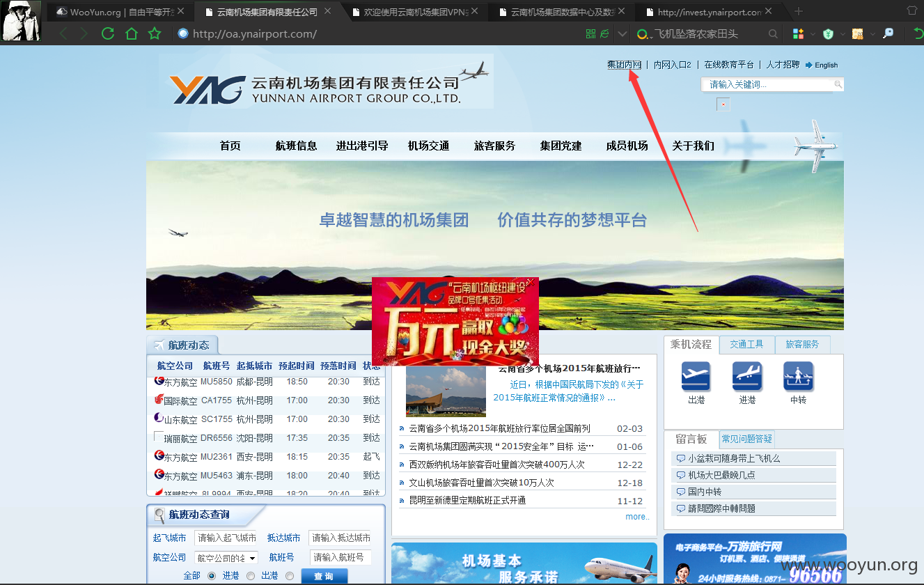Screen dimensions: 924x585
Task: Switch to the 常见问题答疑 tab
Action: point(746,439)
